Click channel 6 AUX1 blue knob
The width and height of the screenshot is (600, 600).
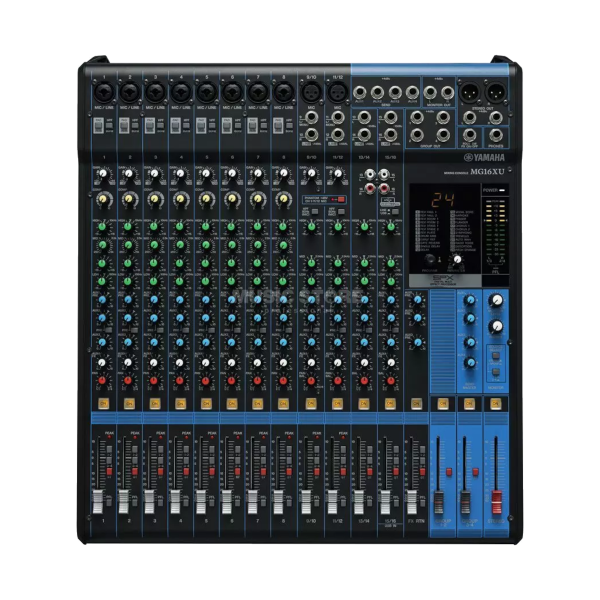click(232, 300)
